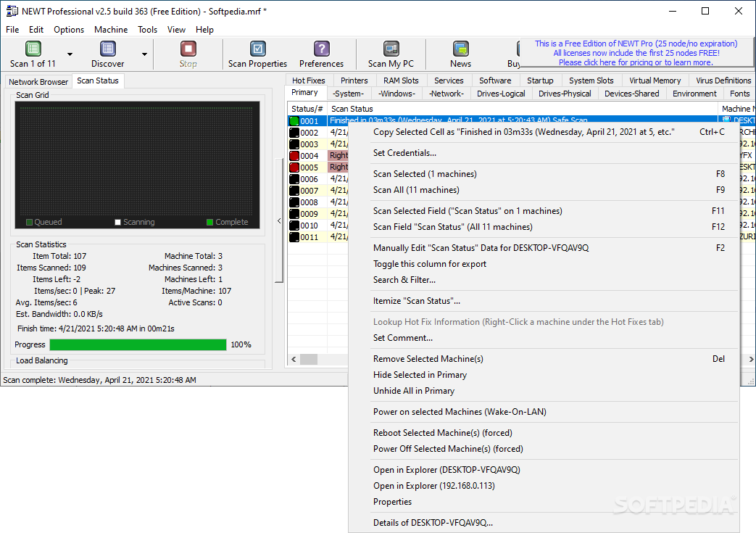Click the status icon for 0009
The image size is (756, 533).
click(294, 214)
